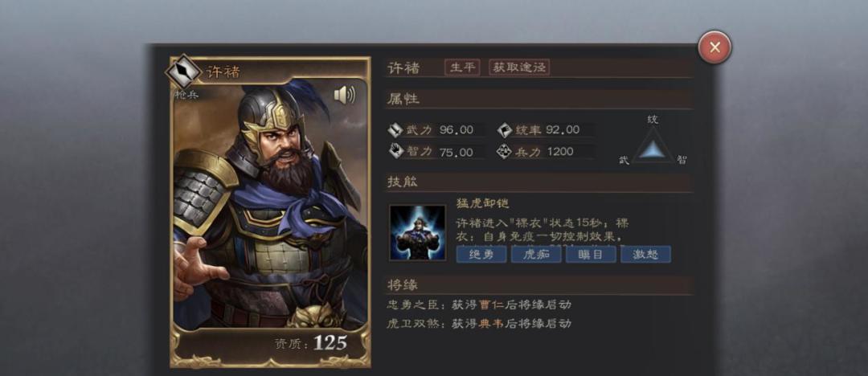
Task: Open the 猛虎卸铠 skill icon
Action: point(417,232)
